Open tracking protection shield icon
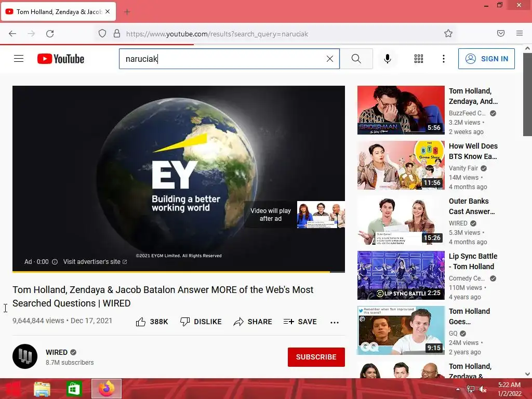The width and height of the screenshot is (532, 399). [x=102, y=34]
